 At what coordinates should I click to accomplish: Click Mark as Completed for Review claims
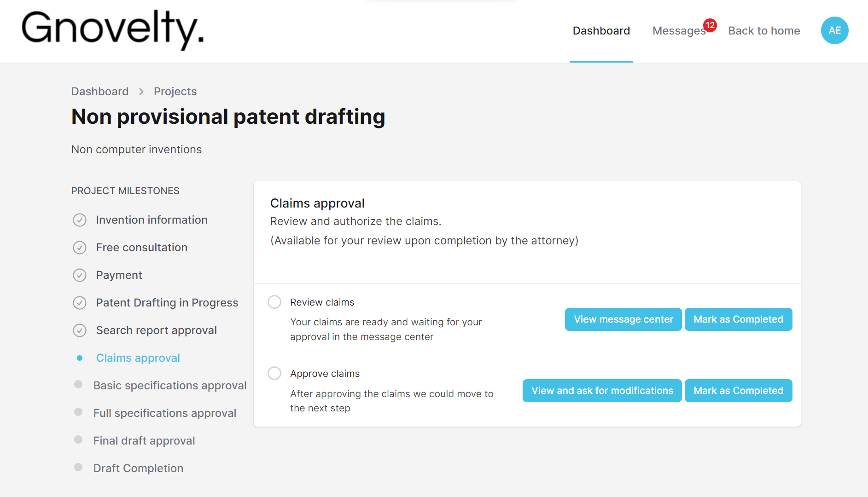[x=738, y=319]
